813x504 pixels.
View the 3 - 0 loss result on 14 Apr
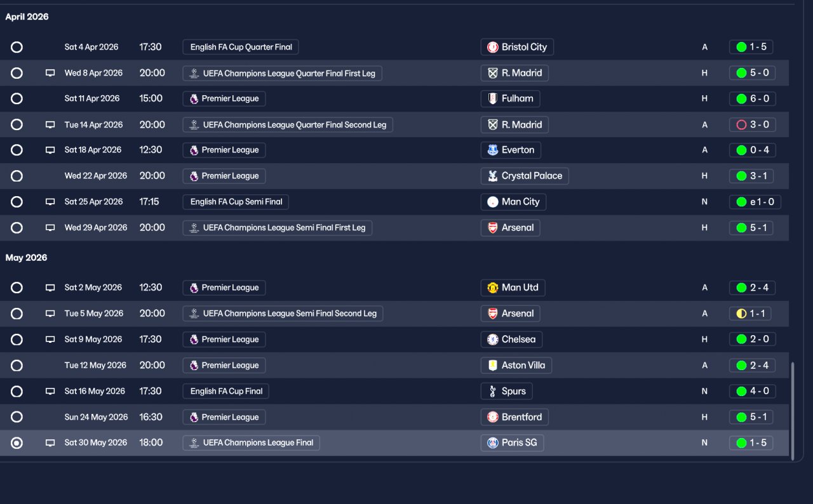coord(752,125)
